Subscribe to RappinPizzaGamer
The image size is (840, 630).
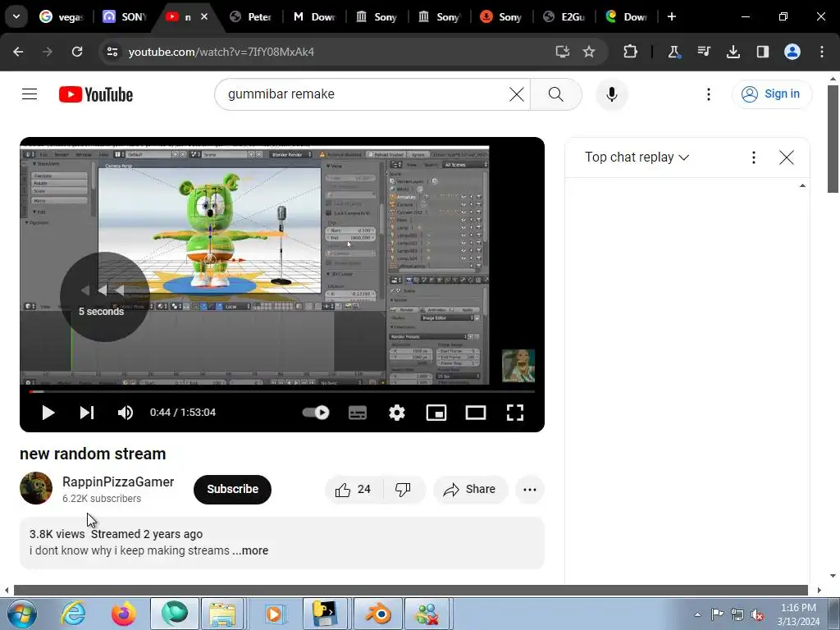232,489
